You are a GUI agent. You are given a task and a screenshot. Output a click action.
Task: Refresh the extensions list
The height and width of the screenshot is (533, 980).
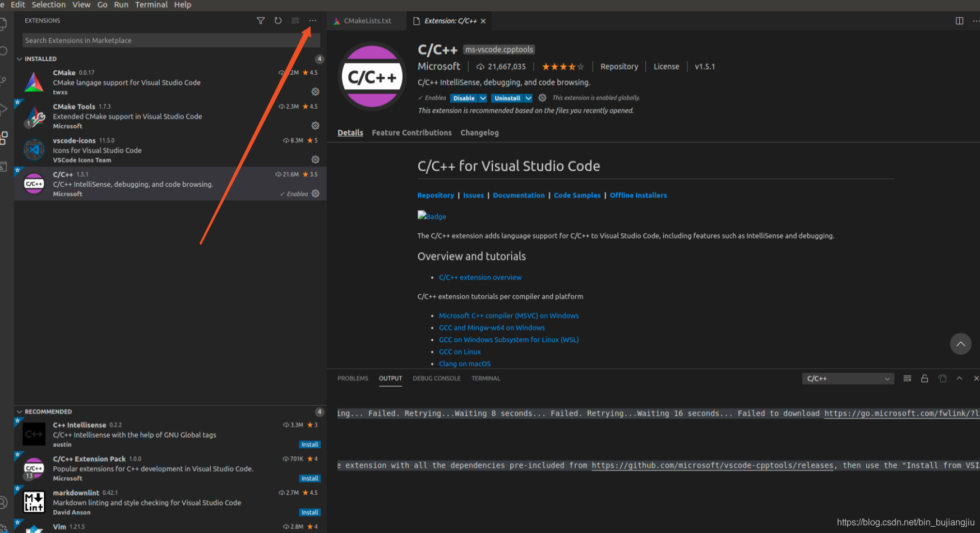pyautogui.click(x=278, y=21)
